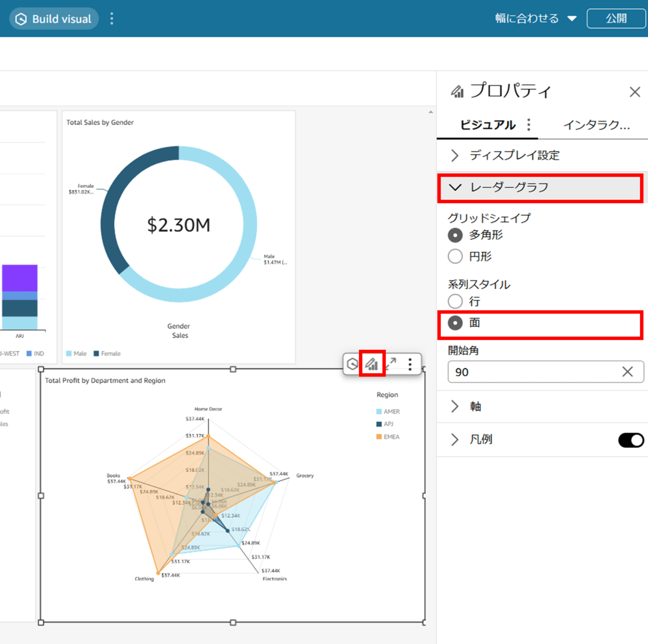Click the scroll up arrow on canvas

click(x=431, y=112)
